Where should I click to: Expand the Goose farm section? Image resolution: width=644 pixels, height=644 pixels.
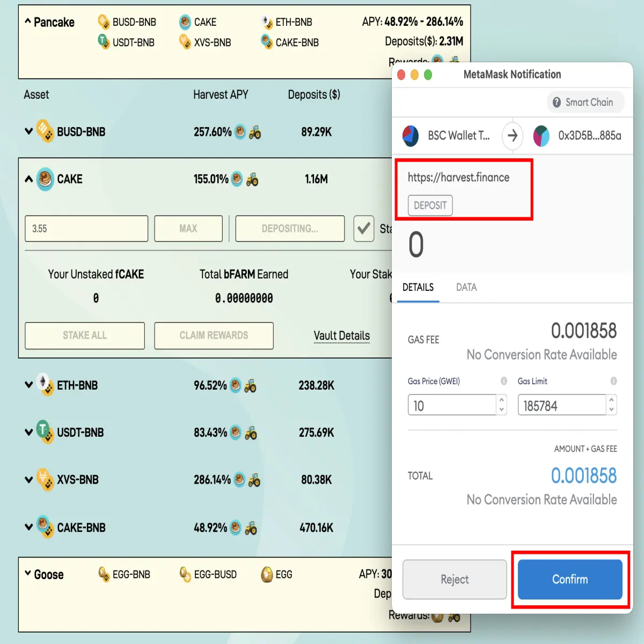(28, 574)
